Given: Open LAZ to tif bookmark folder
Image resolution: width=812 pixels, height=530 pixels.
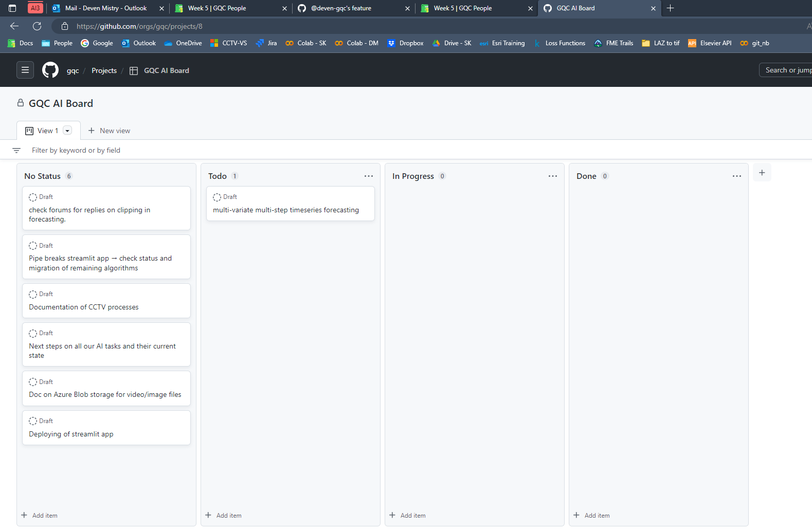Looking at the screenshot, I should tap(661, 43).
